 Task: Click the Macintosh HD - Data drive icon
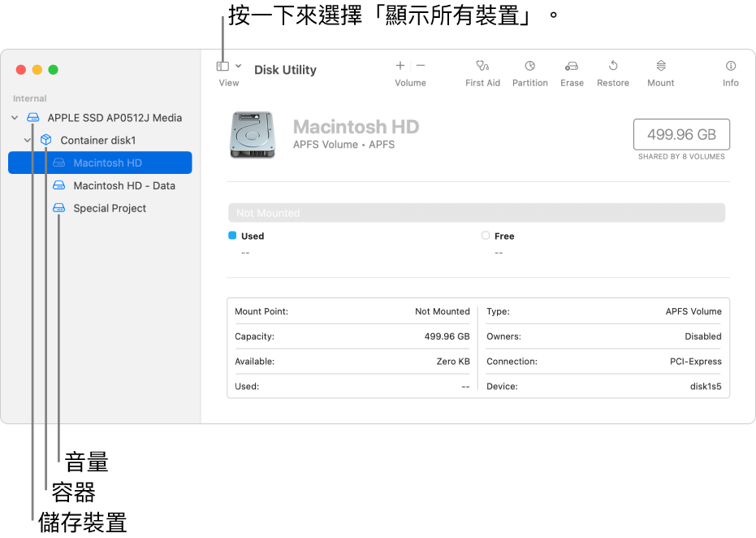click(x=58, y=185)
